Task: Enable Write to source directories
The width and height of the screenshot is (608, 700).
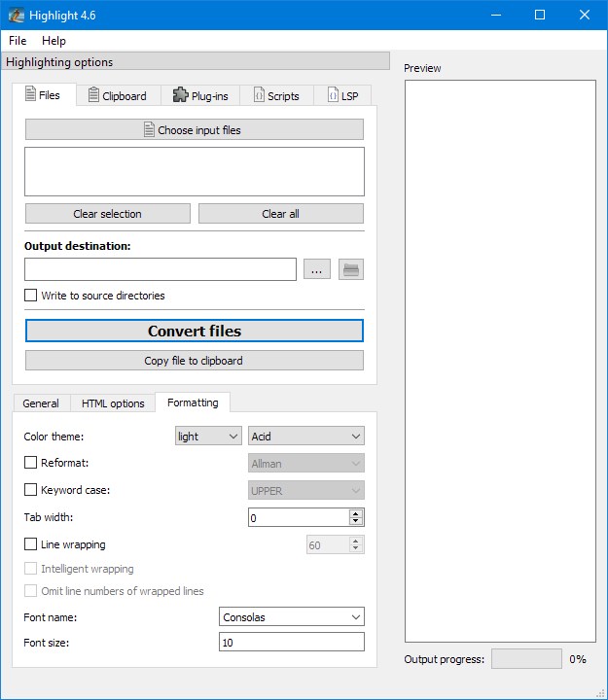Action: 31,296
